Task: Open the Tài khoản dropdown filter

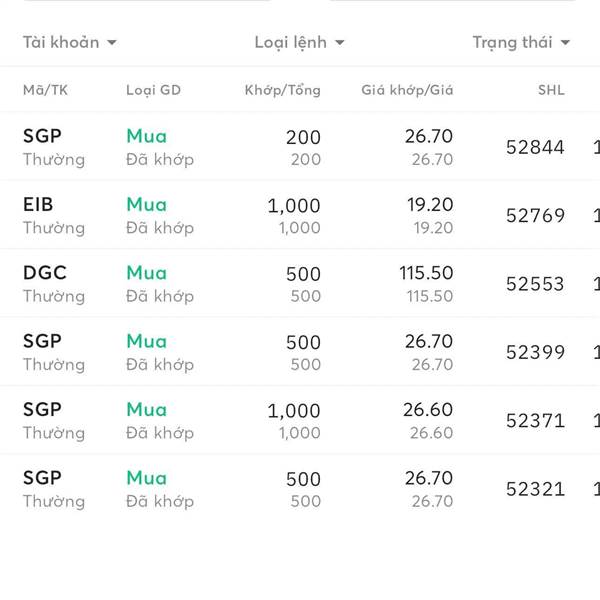Action: click(x=69, y=42)
